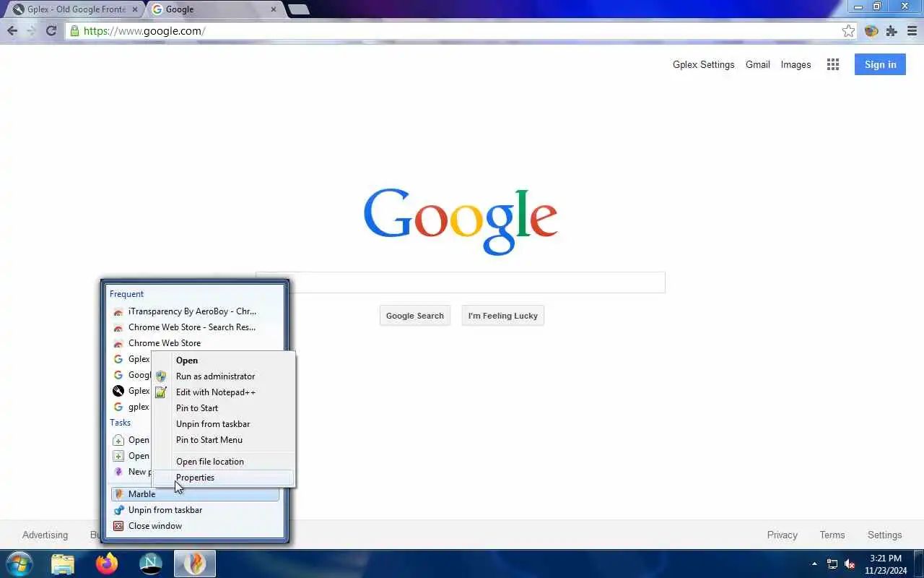924x578 pixels.
Task: Open the Netscape N icon on the taskbar
Action: (151, 564)
